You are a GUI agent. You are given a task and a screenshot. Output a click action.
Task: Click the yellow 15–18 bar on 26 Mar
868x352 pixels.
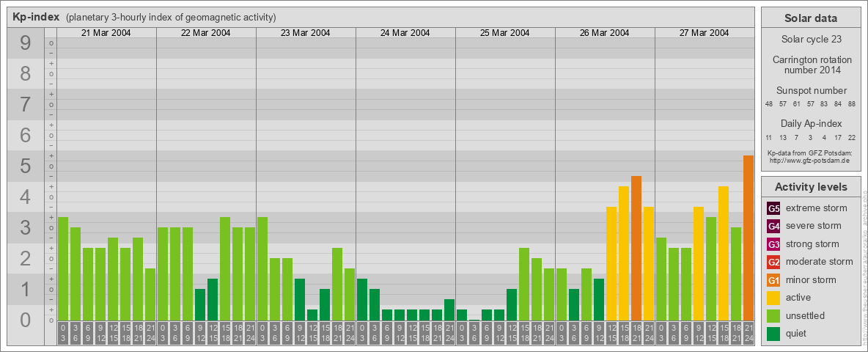pos(624,254)
